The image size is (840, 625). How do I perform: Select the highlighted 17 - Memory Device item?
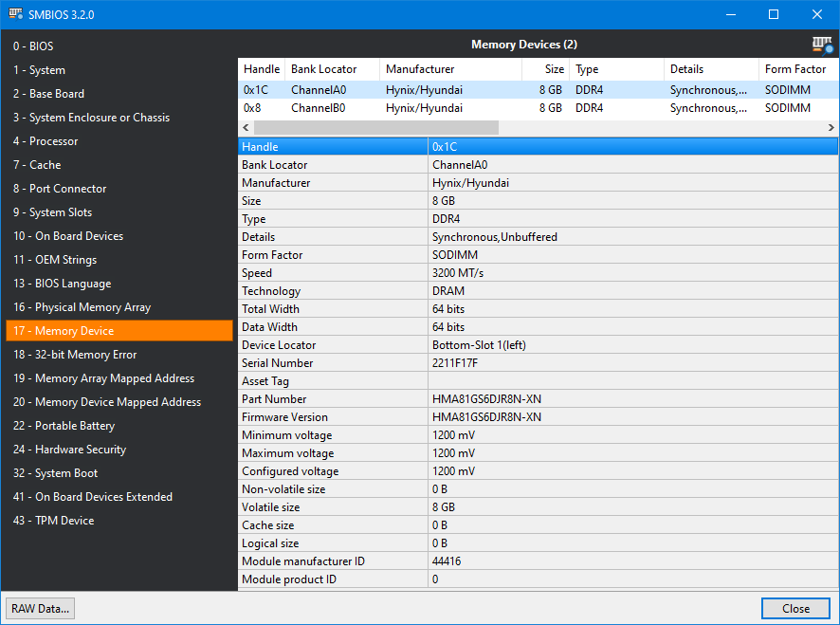pyautogui.click(x=119, y=331)
